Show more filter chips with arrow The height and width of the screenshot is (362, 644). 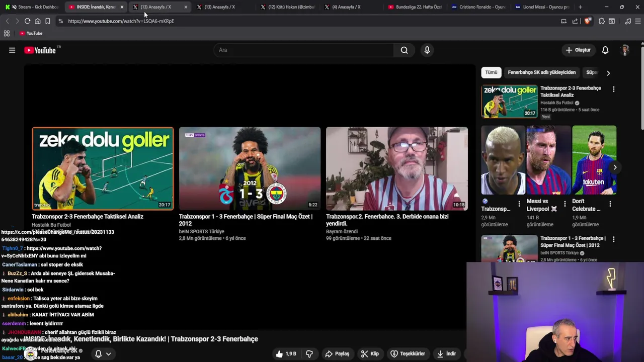tap(608, 73)
